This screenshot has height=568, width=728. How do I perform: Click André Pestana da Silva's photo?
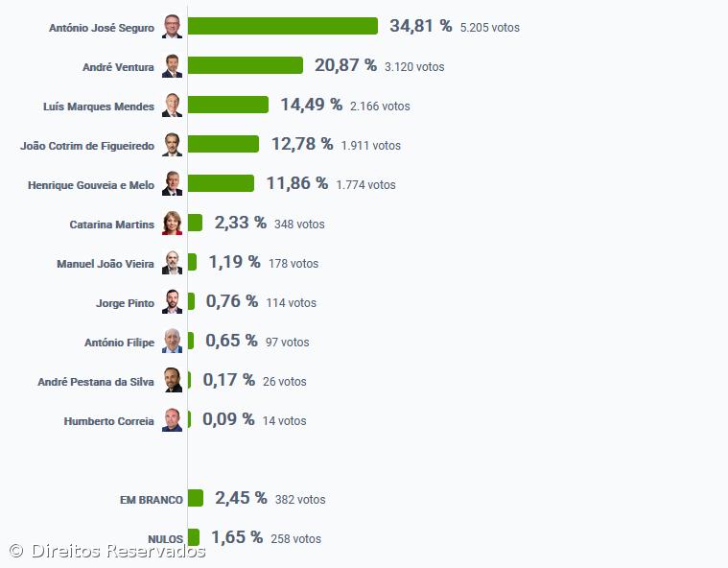172,381
